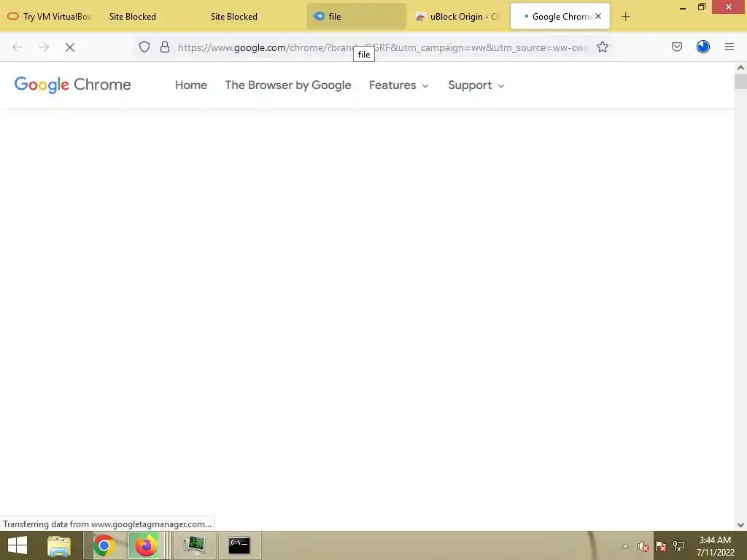Restore down the Firefox window
This screenshot has width=747, height=560.
pos(702,7)
